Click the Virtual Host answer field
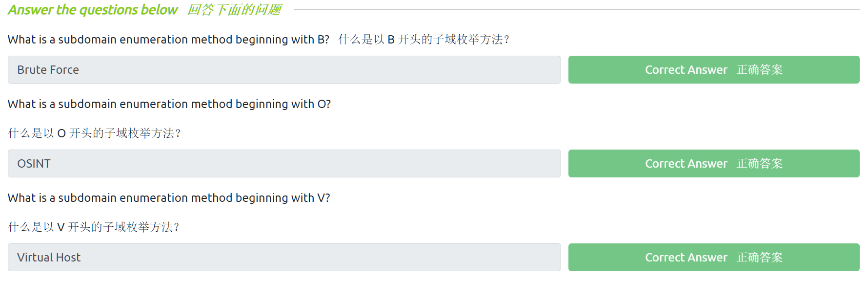The width and height of the screenshot is (868, 282). [x=284, y=258]
